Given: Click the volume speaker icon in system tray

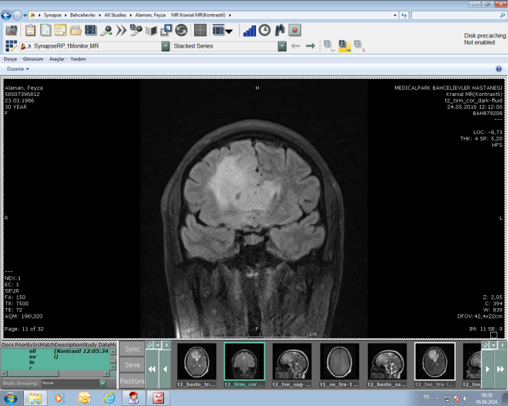Looking at the screenshot, I should point(466,398).
